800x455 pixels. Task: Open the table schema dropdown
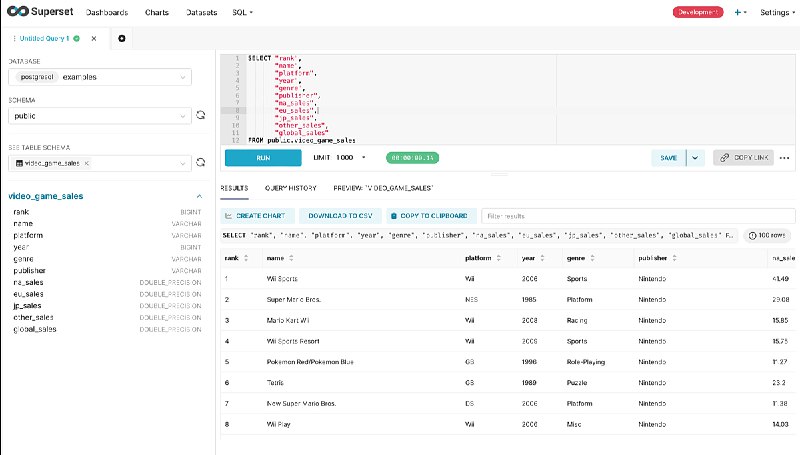[100, 163]
